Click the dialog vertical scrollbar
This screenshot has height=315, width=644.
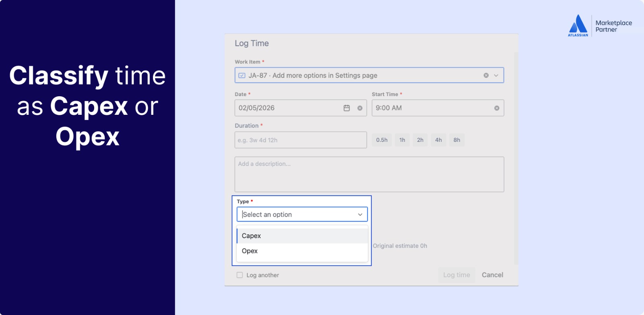tap(516, 158)
